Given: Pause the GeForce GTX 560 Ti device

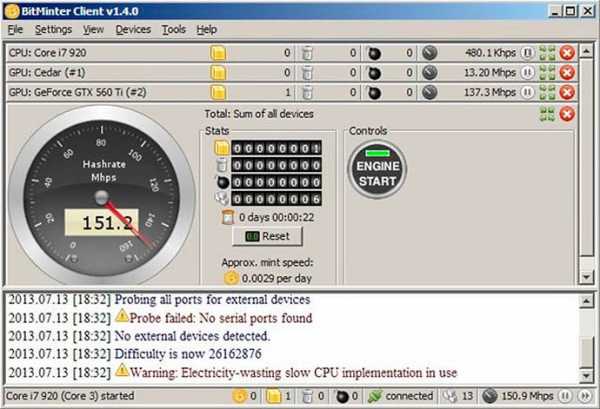Looking at the screenshot, I should pyautogui.click(x=527, y=92).
